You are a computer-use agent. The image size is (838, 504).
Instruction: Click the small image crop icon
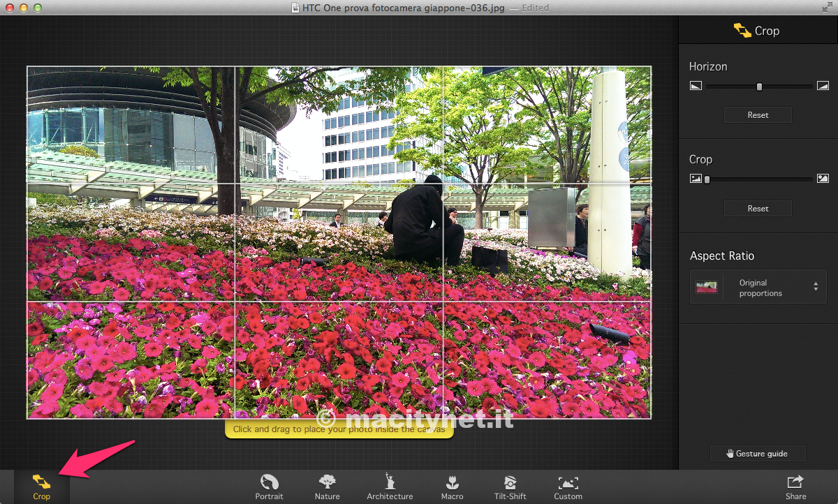(696, 179)
